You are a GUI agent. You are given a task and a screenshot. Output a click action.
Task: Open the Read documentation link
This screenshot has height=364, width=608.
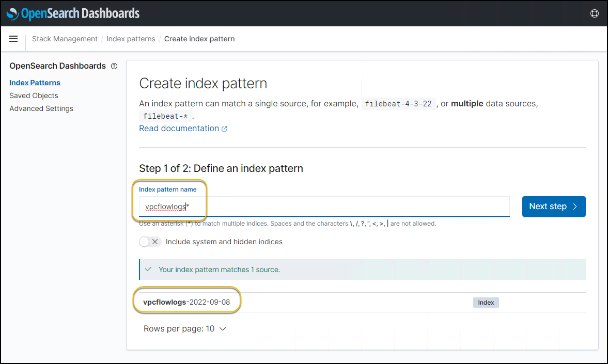coord(183,129)
